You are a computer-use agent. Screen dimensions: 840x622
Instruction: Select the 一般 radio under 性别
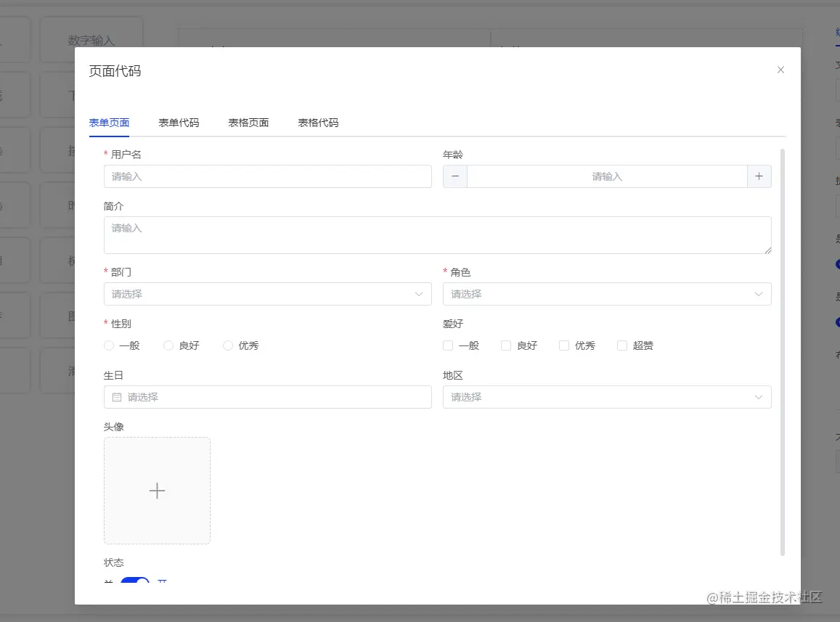click(x=108, y=345)
